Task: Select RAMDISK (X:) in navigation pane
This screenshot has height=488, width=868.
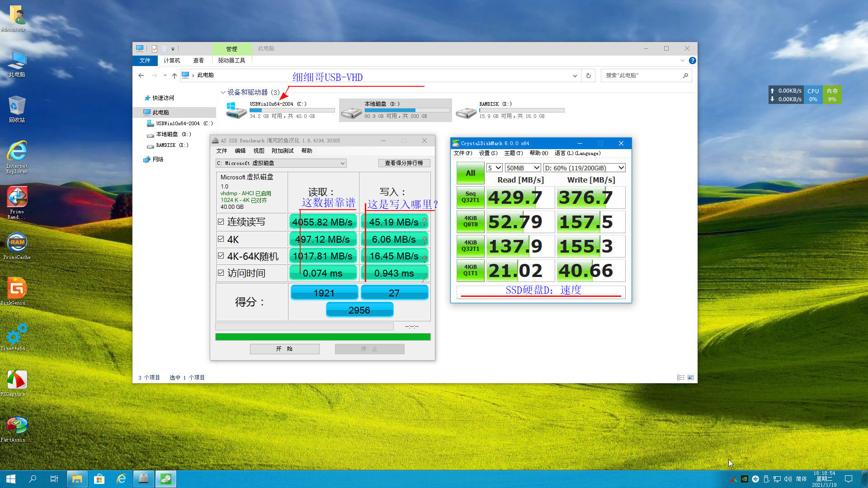Action: (172, 145)
